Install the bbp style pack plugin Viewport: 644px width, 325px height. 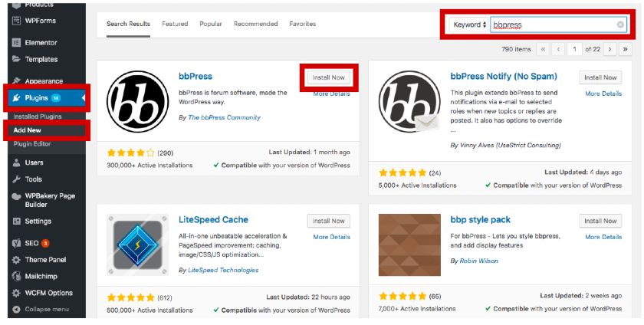pos(600,221)
